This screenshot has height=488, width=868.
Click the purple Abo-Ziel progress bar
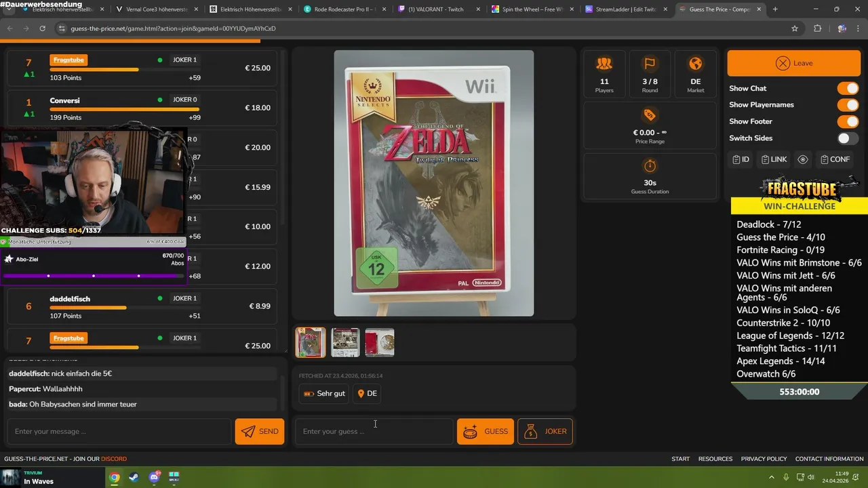pyautogui.click(x=93, y=276)
